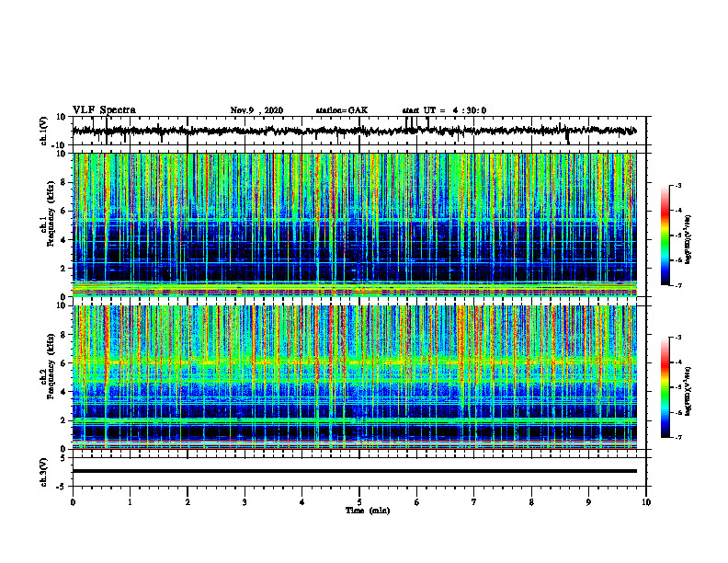Select the date text "Nov.9 , 2020"
Image resolution: width=728 pixels, height=563 pixels.
coord(256,110)
